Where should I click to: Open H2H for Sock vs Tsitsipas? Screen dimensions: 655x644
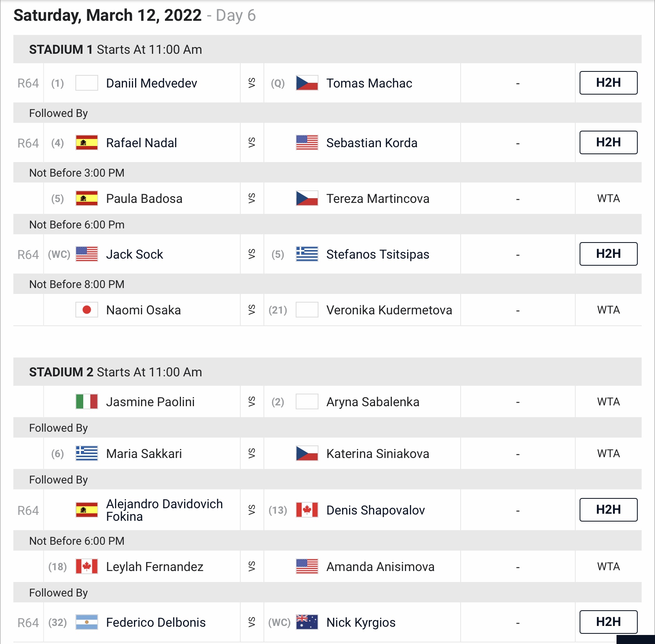[x=608, y=254]
